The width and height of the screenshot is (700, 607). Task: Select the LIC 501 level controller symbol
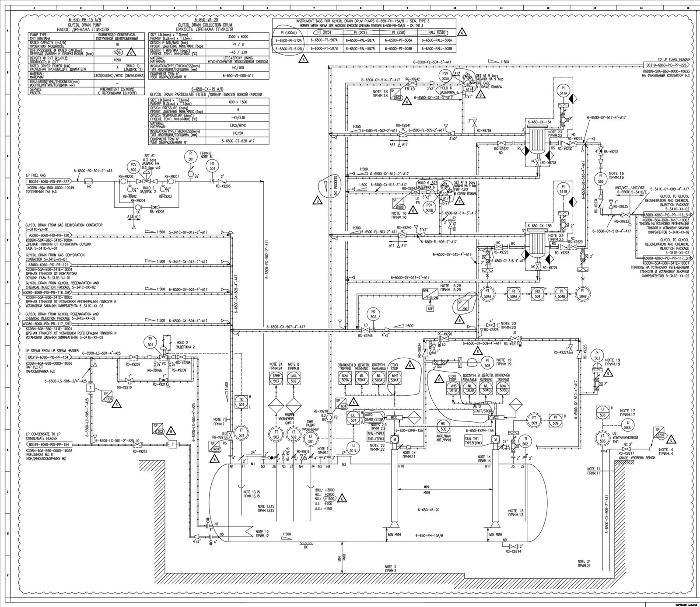click(353, 418)
